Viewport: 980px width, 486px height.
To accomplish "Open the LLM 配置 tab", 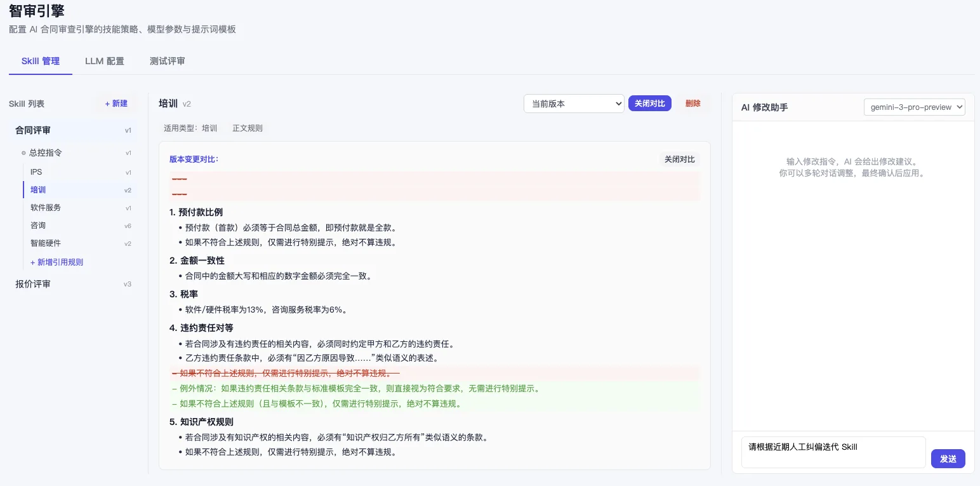I will click(x=105, y=61).
